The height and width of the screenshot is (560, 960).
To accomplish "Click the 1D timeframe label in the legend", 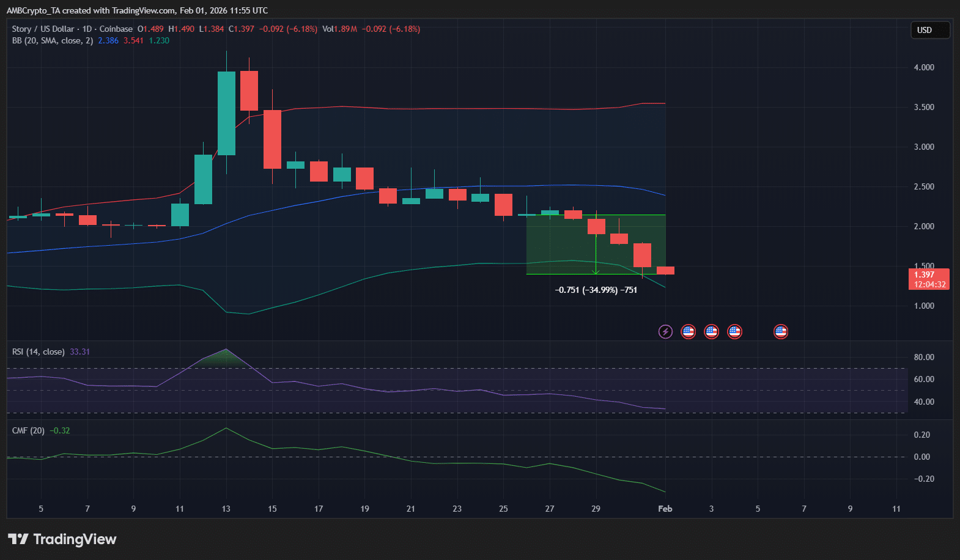I will (87, 29).
